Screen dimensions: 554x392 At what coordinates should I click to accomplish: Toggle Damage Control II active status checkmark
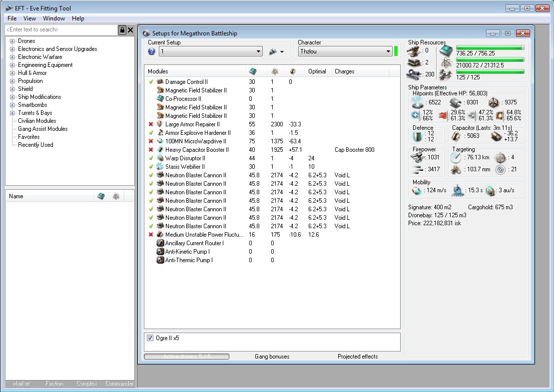[151, 81]
